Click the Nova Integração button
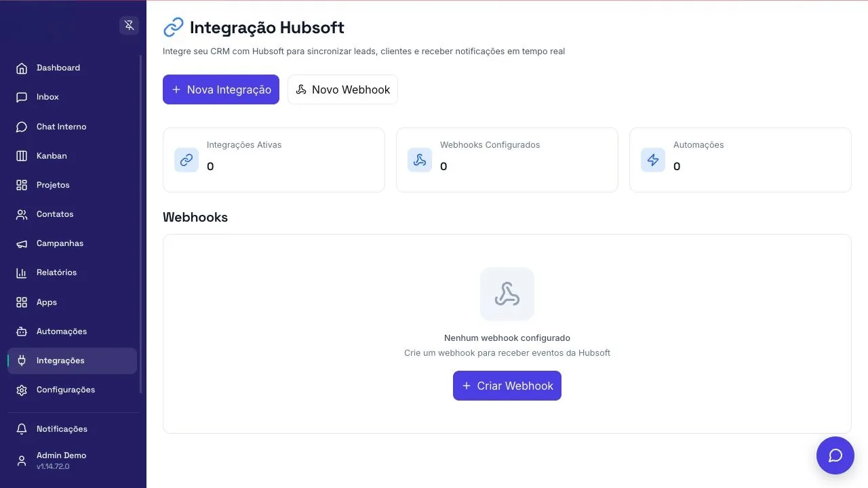 (221, 89)
